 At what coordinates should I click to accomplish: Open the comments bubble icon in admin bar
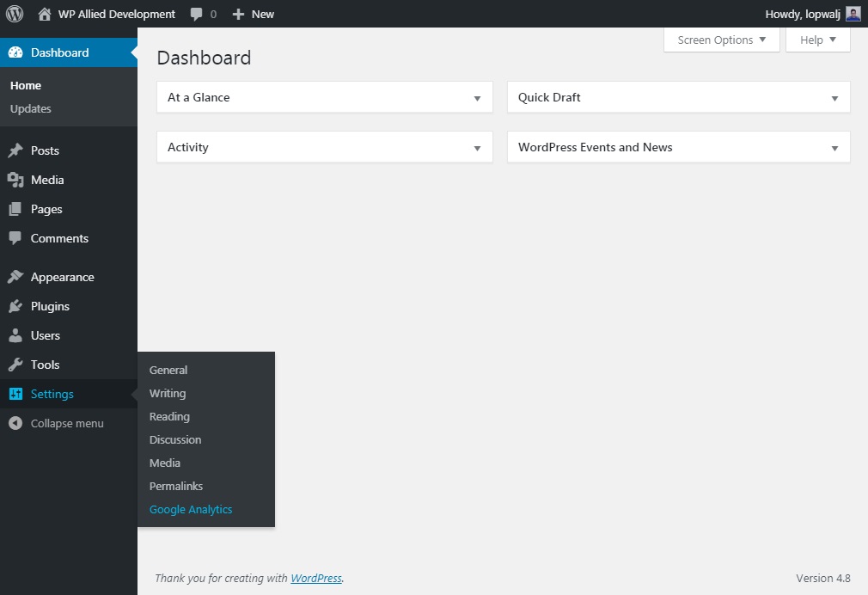pos(196,15)
